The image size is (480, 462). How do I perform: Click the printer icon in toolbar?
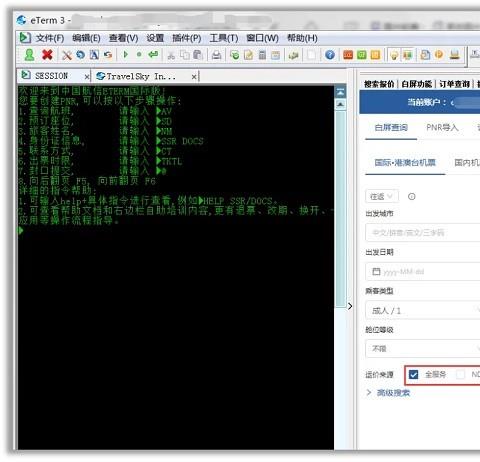point(216,55)
